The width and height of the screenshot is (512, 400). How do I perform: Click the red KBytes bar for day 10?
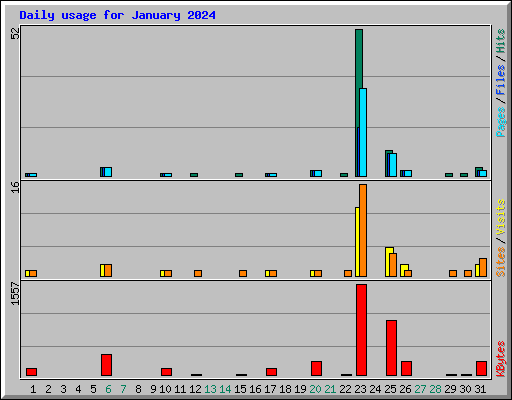click(166, 372)
